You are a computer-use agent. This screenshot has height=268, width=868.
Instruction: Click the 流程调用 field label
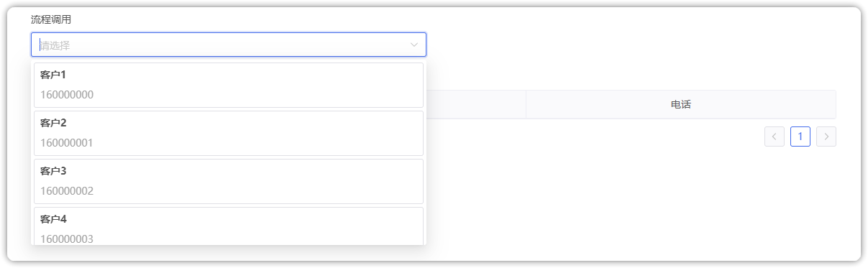51,19
